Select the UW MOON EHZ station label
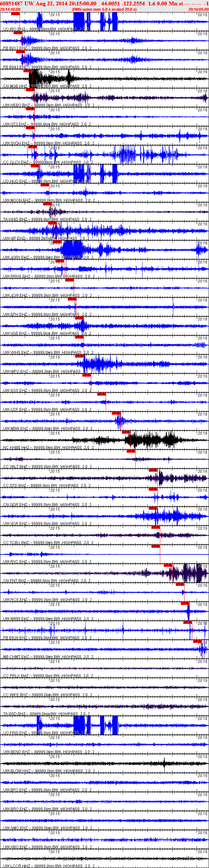Screen dimensions: 209x868 coord(49,200)
